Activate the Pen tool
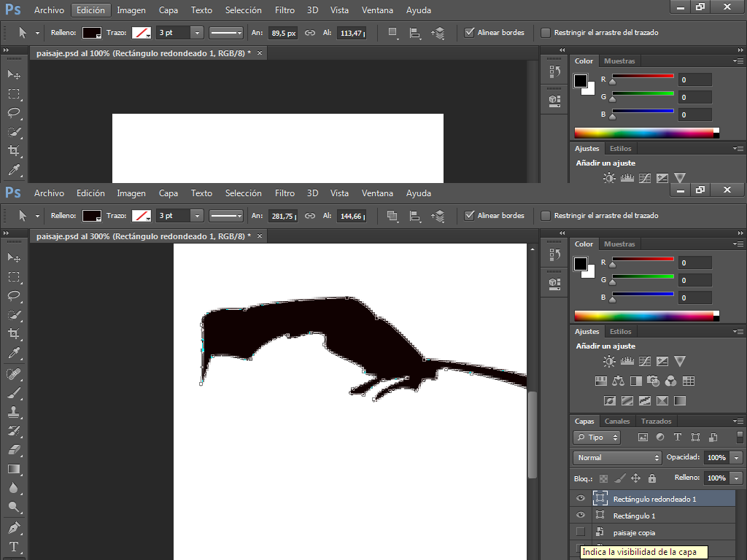Viewport: 747px width, 560px height. point(14,528)
